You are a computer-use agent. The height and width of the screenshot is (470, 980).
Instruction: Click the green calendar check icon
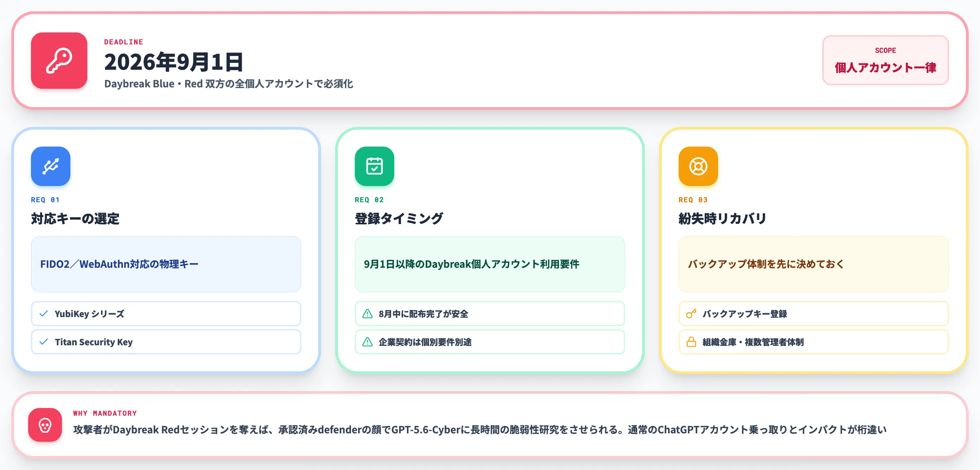(374, 166)
